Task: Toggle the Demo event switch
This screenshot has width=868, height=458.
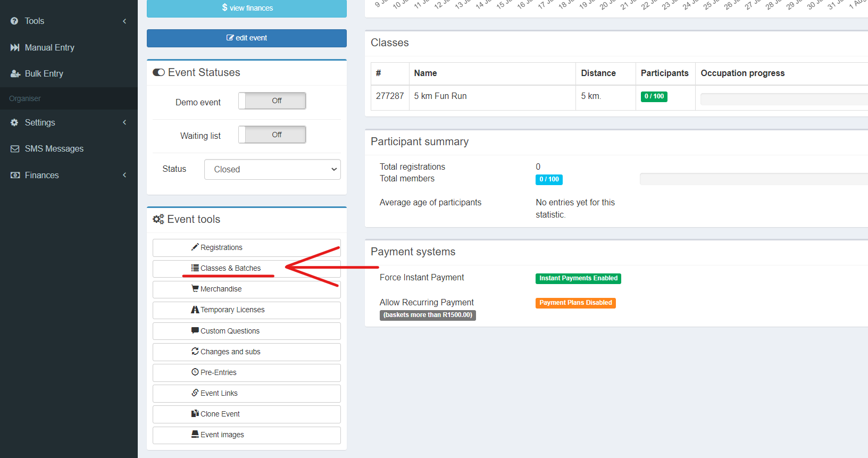Action: 272,101
